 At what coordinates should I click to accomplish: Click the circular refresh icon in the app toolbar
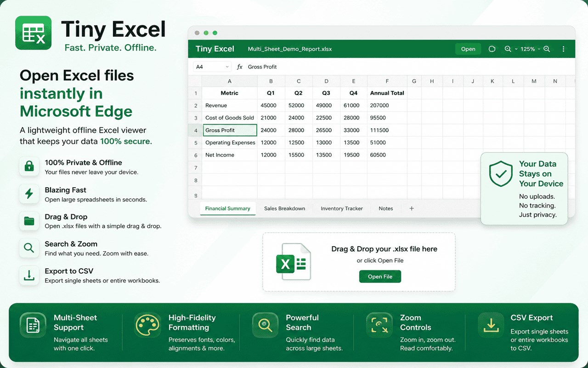tap(492, 49)
